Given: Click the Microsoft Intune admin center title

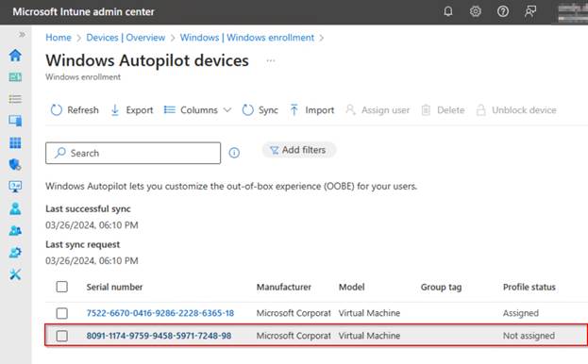Looking at the screenshot, I should [x=83, y=11].
